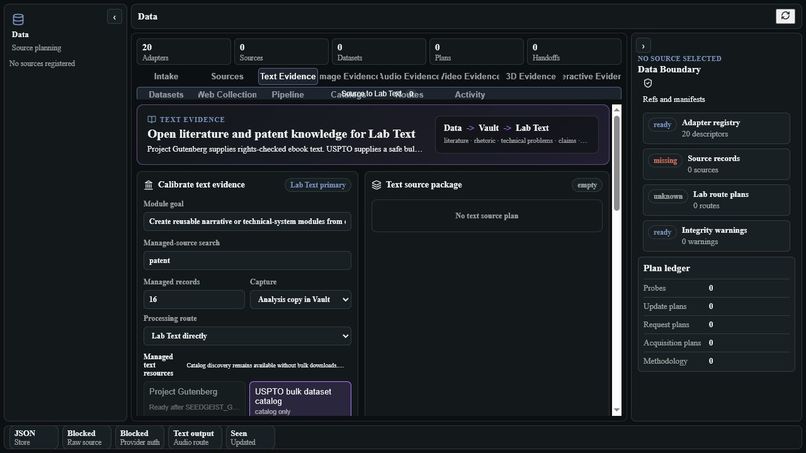Click the Calibrate text evidence building icon

coord(149,185)
